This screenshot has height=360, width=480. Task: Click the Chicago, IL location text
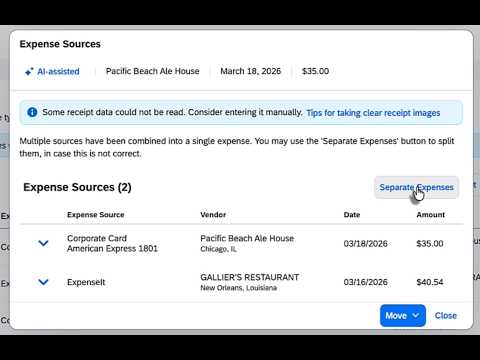[218, 249]
